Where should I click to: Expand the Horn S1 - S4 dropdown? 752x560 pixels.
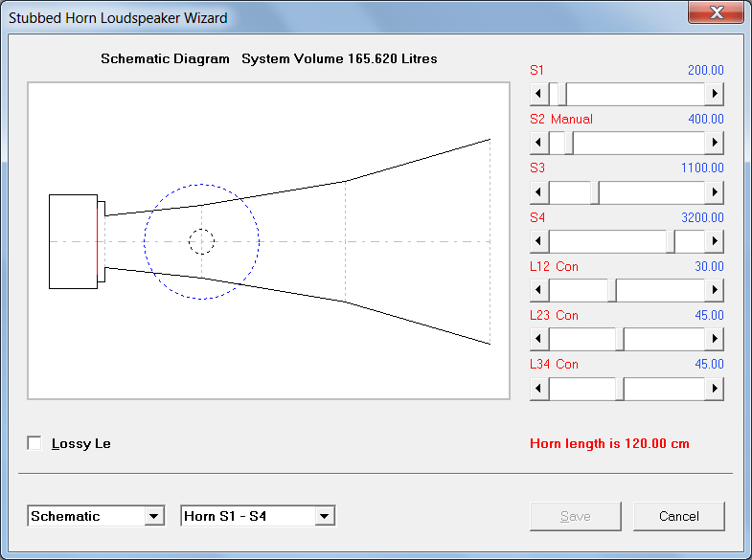324,516
